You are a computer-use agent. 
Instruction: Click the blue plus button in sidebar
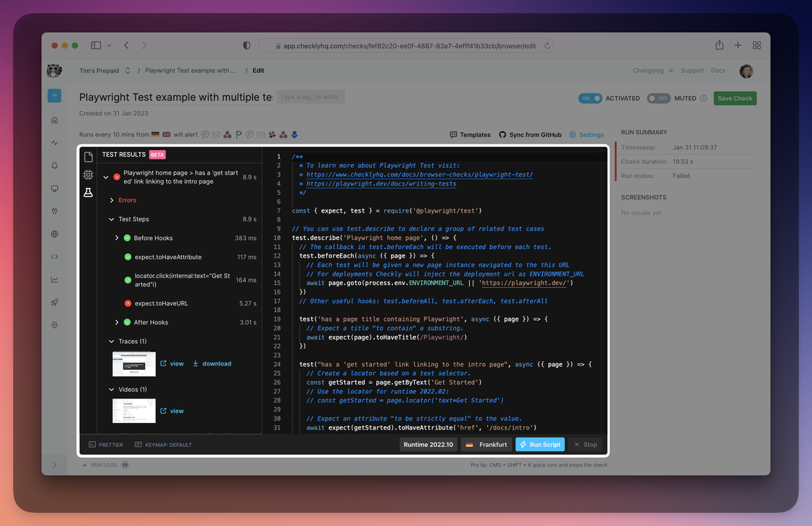[54, 96]
